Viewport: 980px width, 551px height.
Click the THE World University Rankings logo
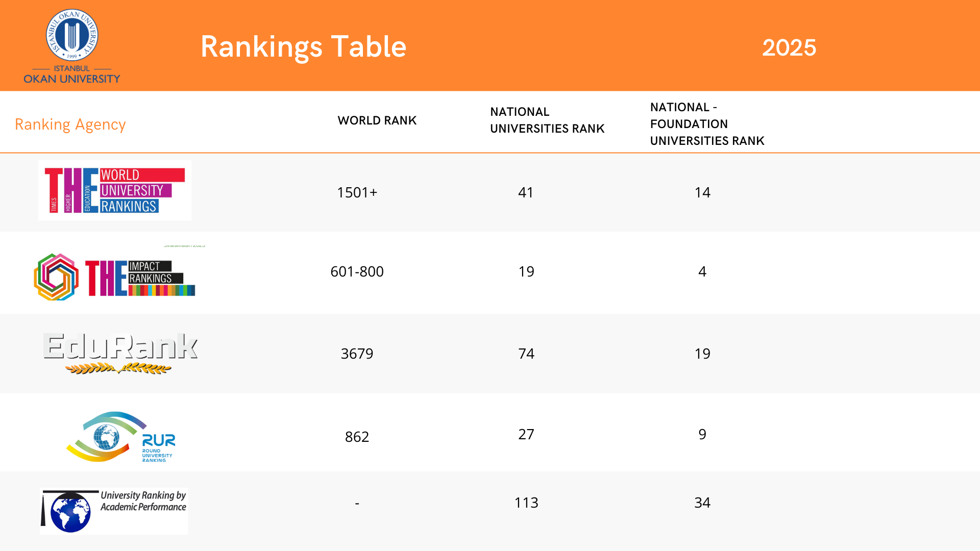[x=115, y=190]
